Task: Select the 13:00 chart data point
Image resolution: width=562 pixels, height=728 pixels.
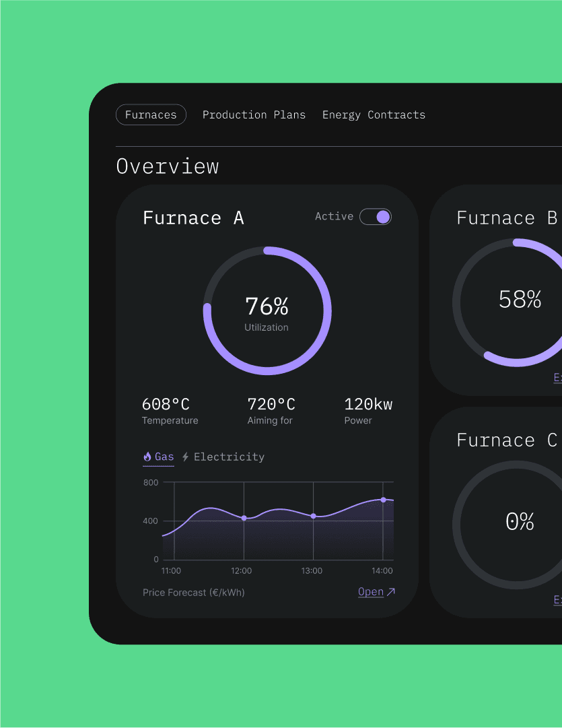Action: pyautogui.click(x=313, y=516)
